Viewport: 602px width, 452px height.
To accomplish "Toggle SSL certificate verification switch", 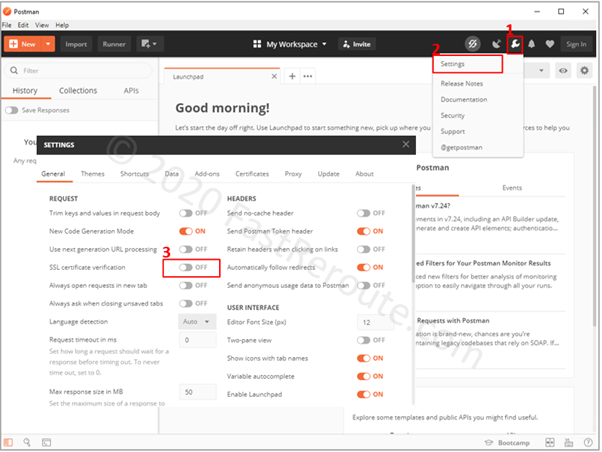I will [x=193, y=267].
